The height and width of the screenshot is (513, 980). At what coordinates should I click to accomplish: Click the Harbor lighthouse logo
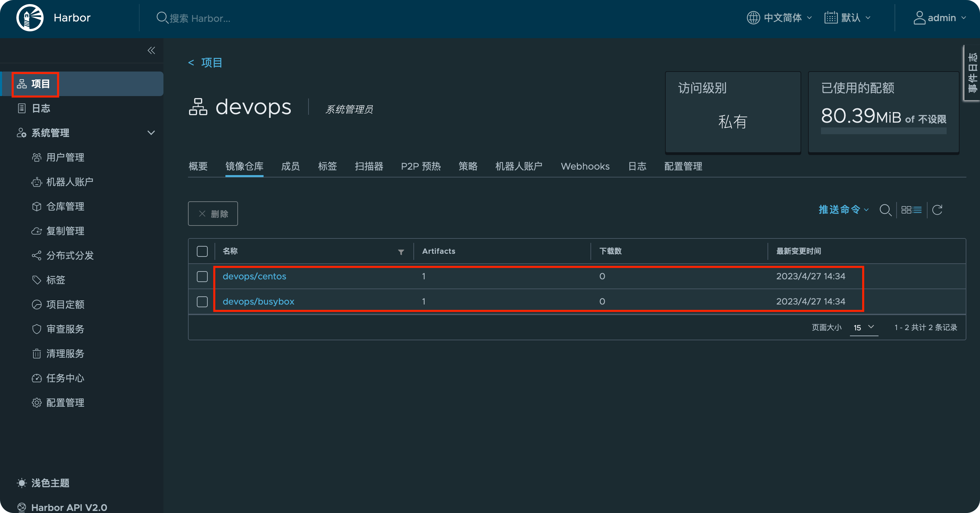click(x=30, y=17)
